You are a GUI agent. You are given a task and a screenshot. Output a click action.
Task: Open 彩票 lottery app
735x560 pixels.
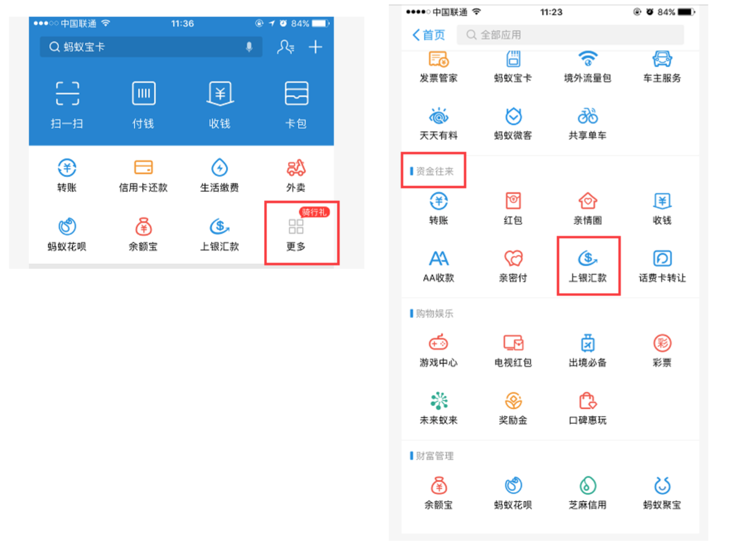click(662, 351)
